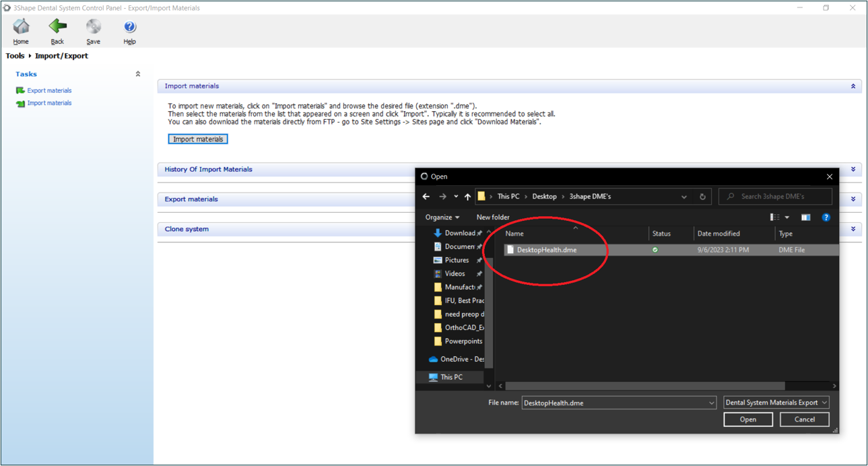Open recent locations dropdown in Open dialog
The width and height of the screenshot is (868, 466).
point(456,197)
